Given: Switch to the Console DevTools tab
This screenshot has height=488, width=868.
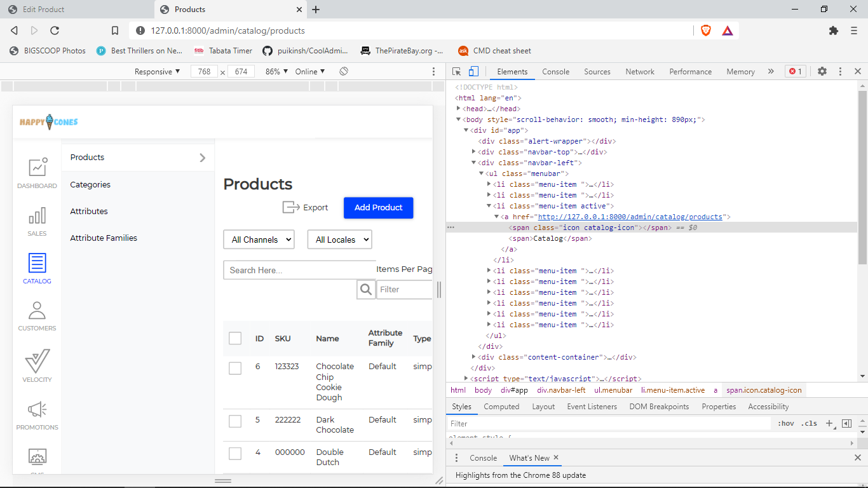Looking at the screenshot, I should point(556,72).
